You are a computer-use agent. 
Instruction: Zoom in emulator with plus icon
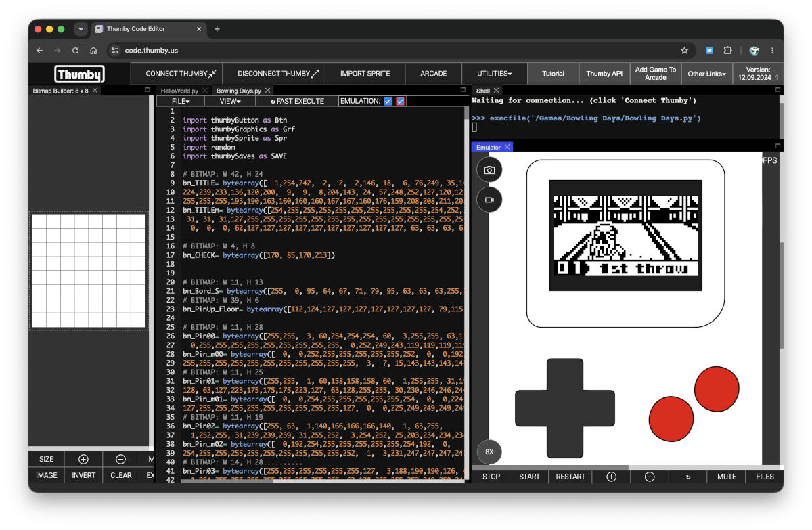pyautogui.click(x=611, y=477)
